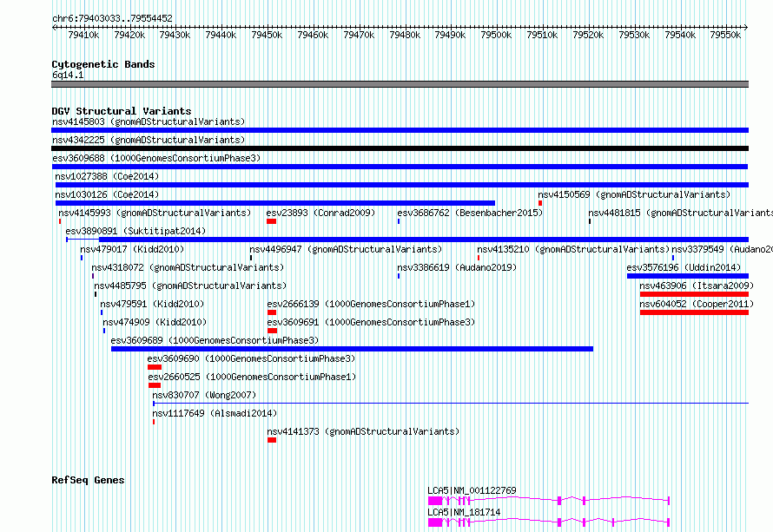Click the 79410k ruler tick label

83,35
